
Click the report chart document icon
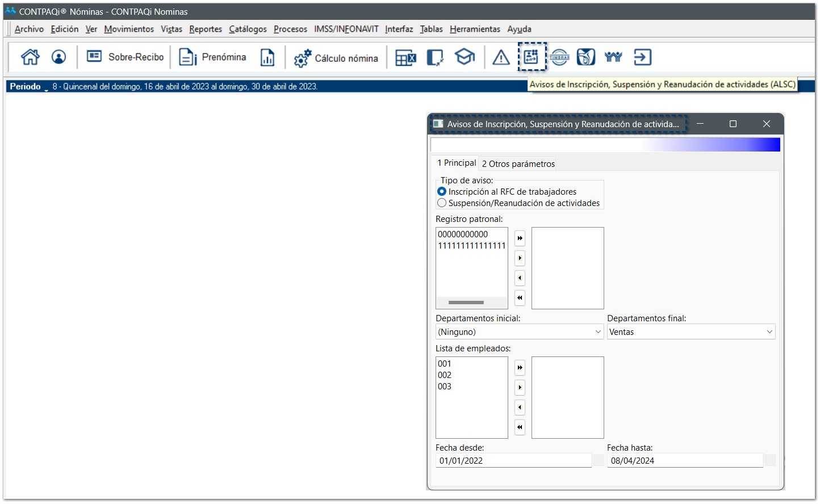click(267, 57)
